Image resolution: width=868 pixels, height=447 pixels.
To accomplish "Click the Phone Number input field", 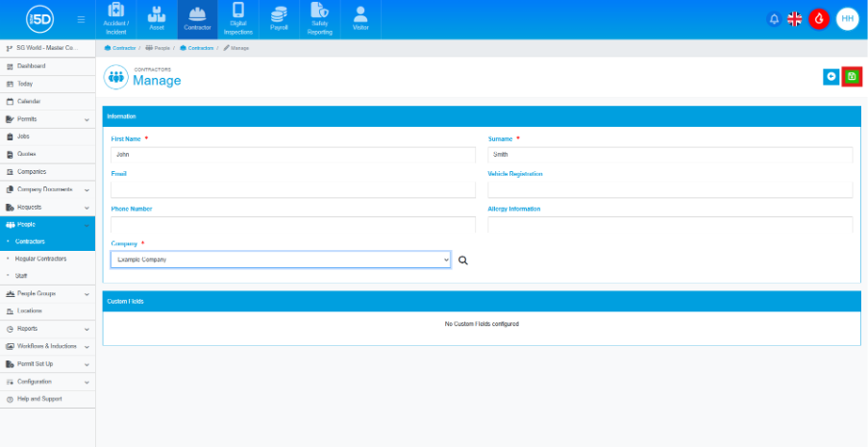I will (x=293, y=224).
